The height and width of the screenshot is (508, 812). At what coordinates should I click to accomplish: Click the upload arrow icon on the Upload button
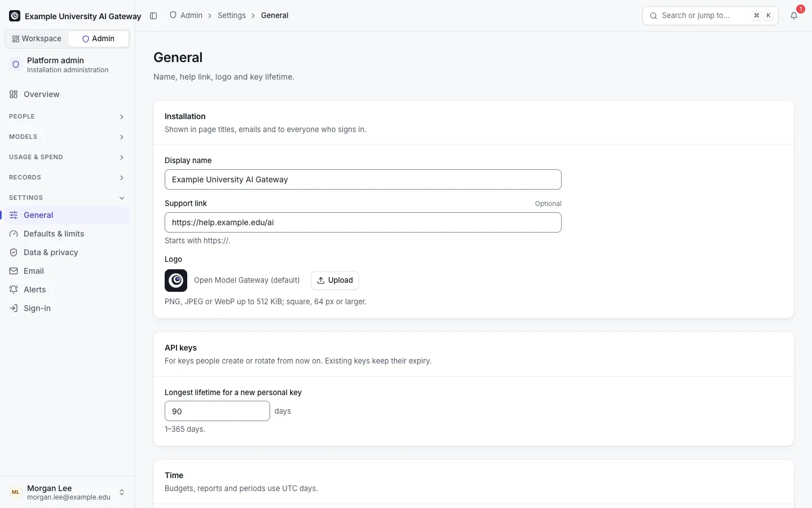pos(321,281)
